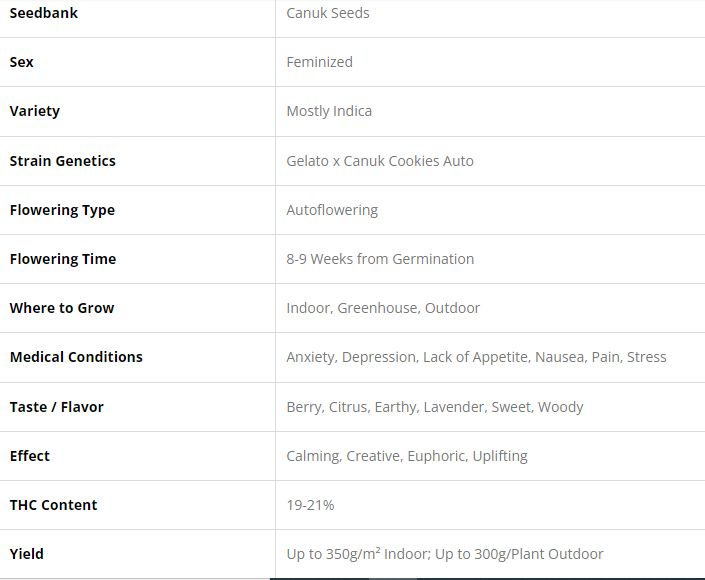Click Gelato x Canuk Cookies Auto genetics
The width and height of the screenshot is (705, 580).
380,160
